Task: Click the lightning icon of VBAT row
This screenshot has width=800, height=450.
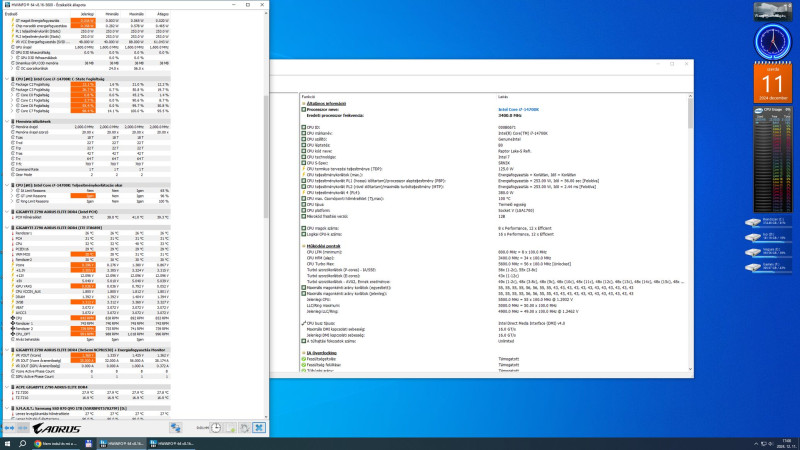Action: [x=13, y=308]
